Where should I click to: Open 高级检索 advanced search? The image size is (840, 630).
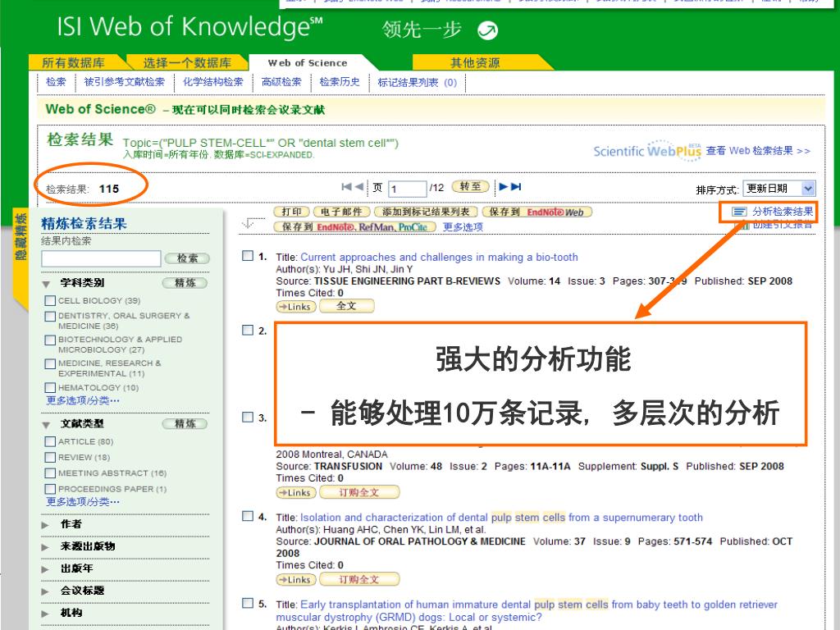point(282,82)
